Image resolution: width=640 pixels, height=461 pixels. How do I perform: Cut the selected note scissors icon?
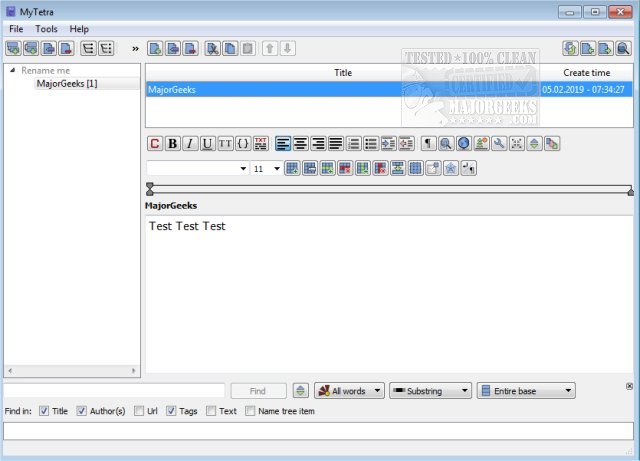point(212,49)
